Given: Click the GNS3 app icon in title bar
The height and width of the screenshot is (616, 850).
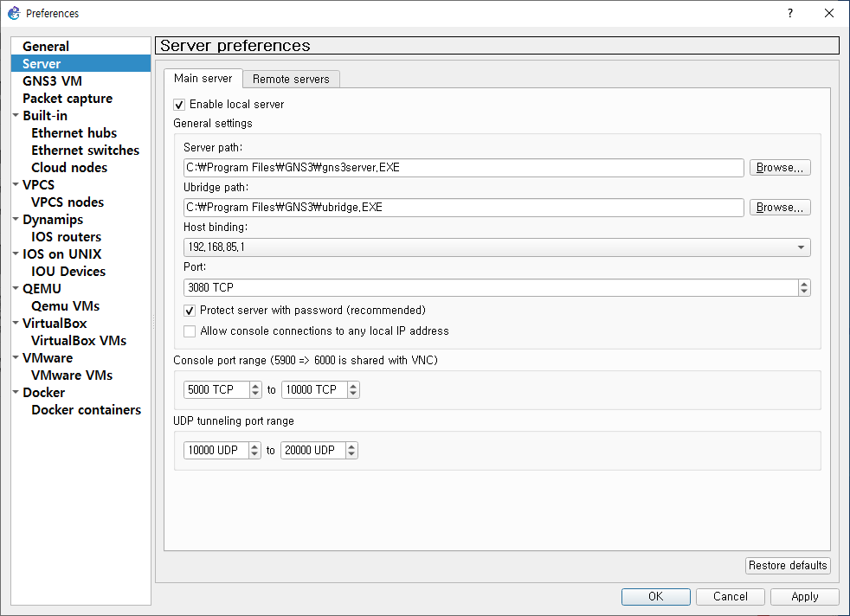Looking at the screenshot, I should 14,13.
